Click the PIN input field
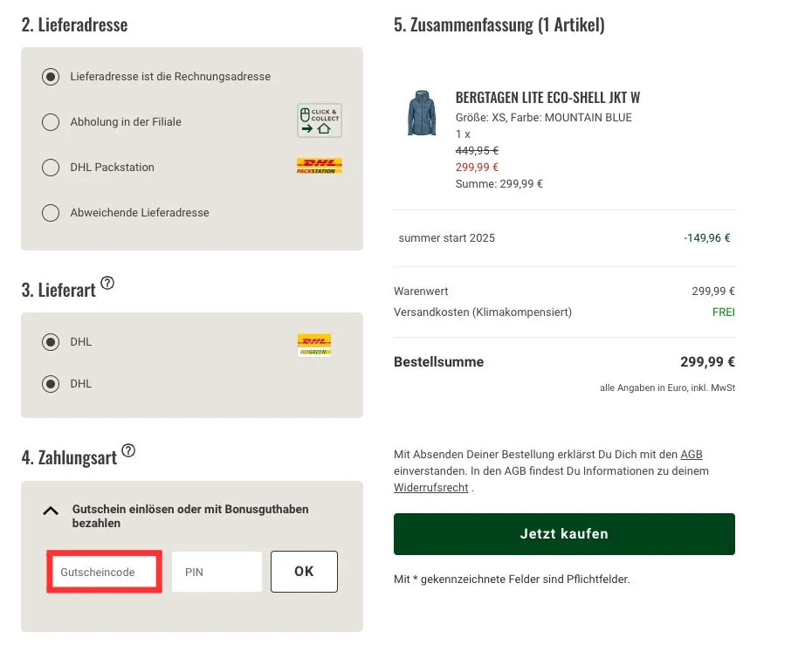This screenshot has width=812, height=645. click(216, 572)
